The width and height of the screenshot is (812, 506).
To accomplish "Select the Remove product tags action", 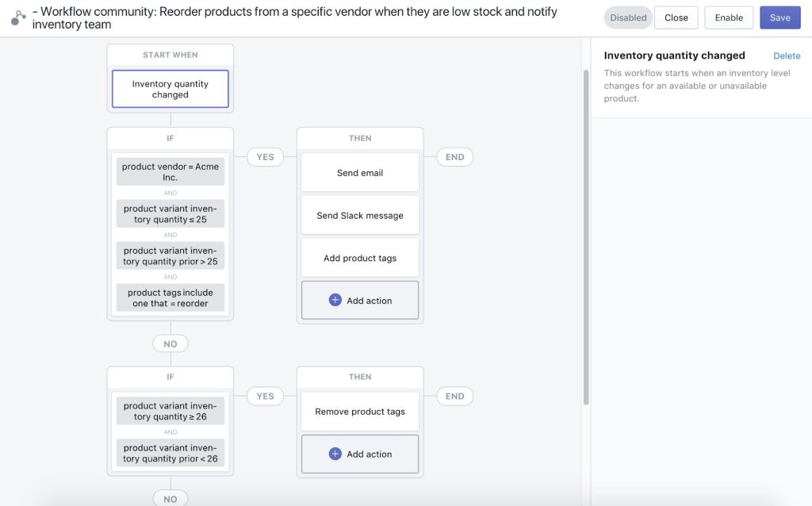I will tap(360, 412).
